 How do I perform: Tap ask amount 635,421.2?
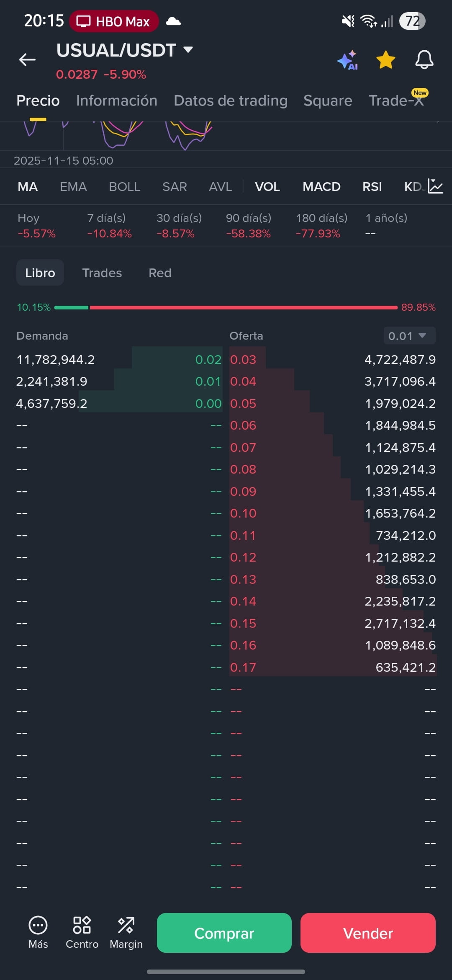pyautogui.click(x=406, y=667)
